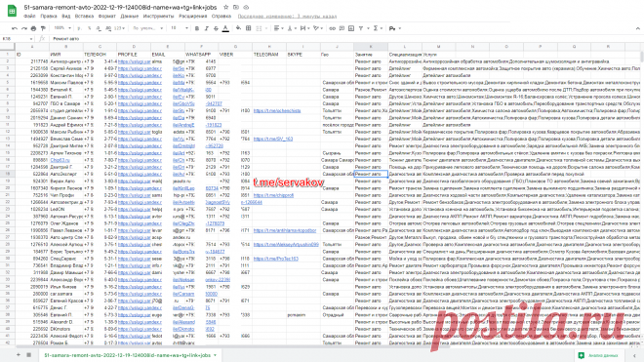Viewport: 644px width, 362px height.
Task: Select the paint format roller icon
Action: click(x=43, y=28)
